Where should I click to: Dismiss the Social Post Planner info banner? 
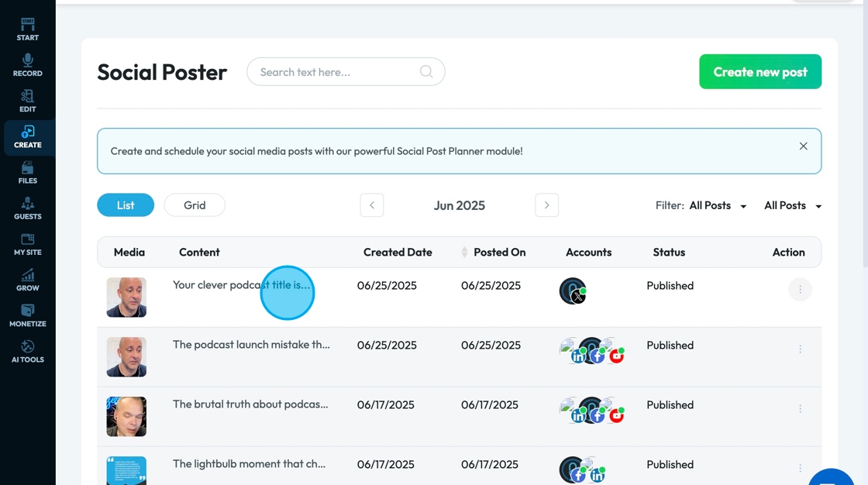coord(803,146)
